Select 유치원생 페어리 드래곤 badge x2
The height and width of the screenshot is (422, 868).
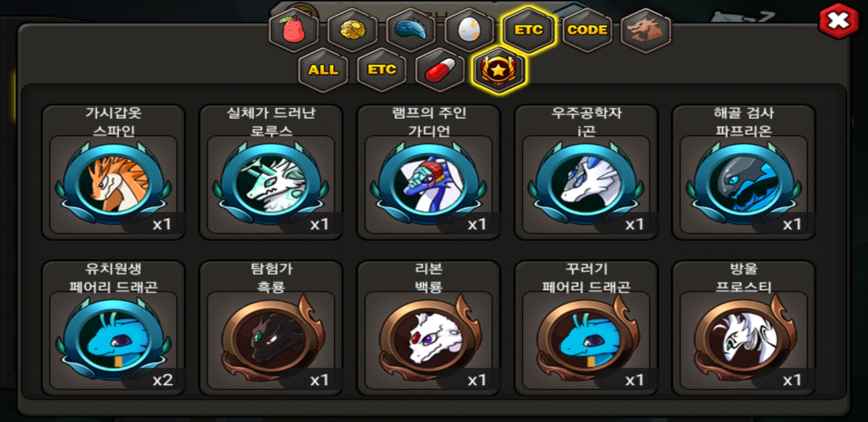[113, 327]
